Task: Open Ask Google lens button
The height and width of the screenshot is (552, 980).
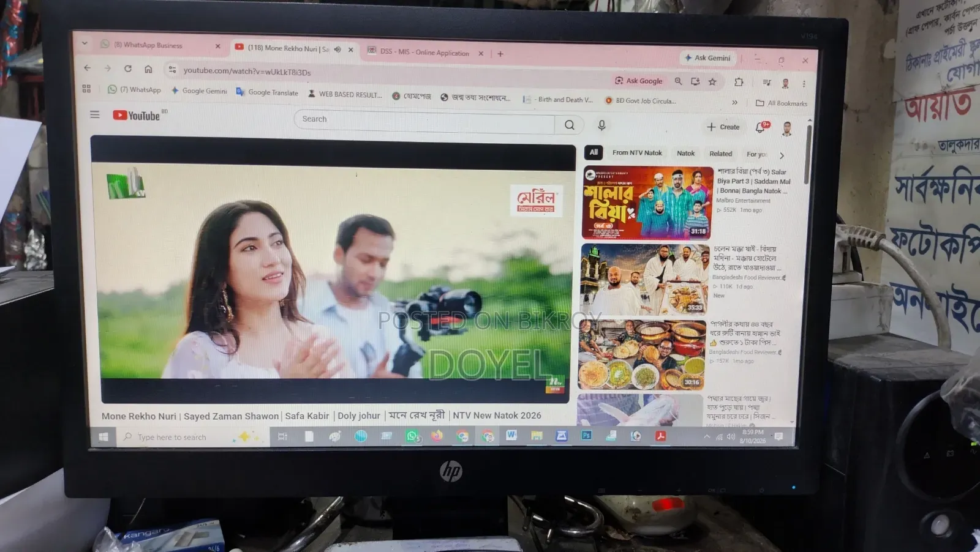Action: tap(639, 81)
